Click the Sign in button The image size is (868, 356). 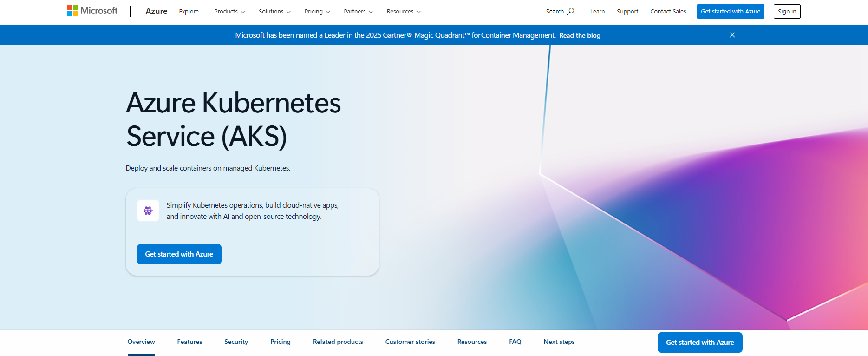[787, 12]
